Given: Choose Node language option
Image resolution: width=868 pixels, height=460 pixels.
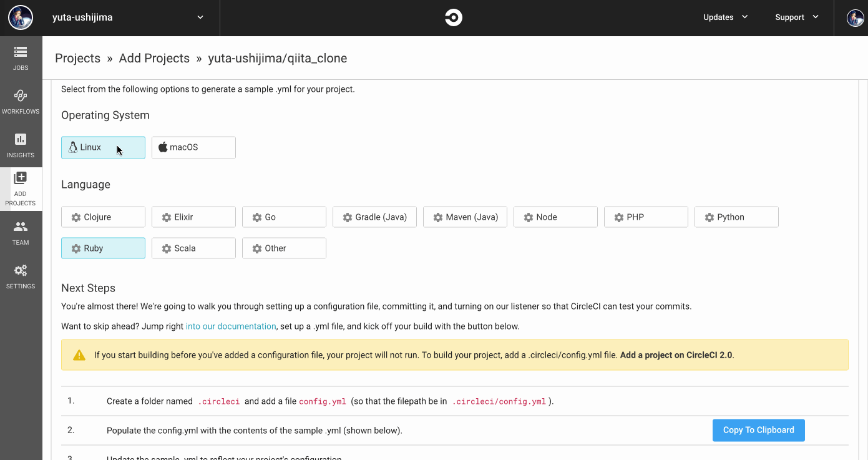Looking at the screenshot, I should [x=555, y=217].
